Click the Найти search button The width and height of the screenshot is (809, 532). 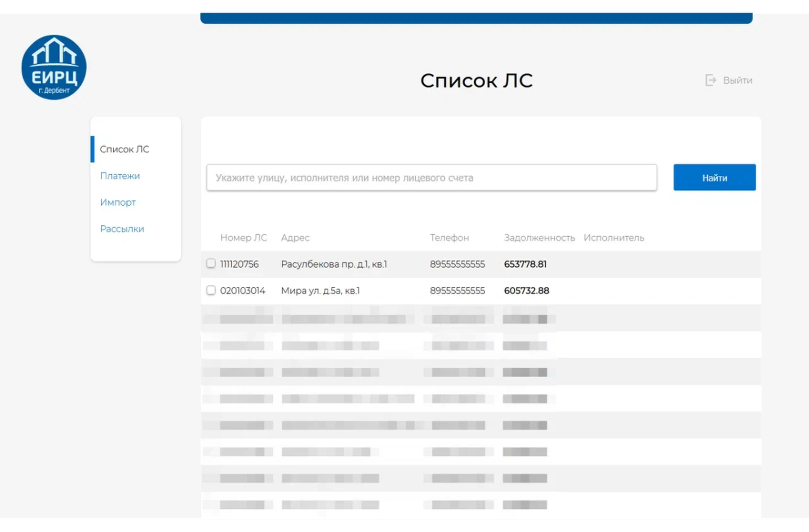[x=715, y=177]
